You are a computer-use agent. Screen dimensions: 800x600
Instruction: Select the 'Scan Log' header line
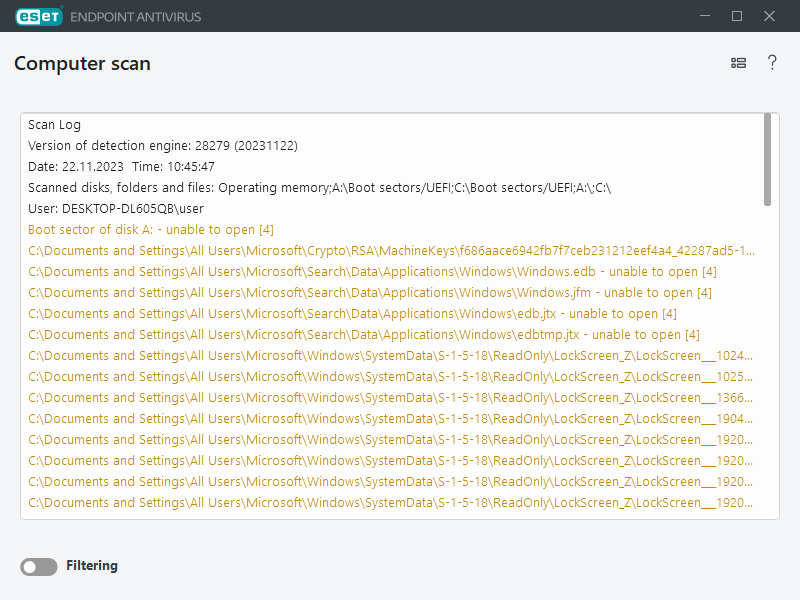click(55, 125)
